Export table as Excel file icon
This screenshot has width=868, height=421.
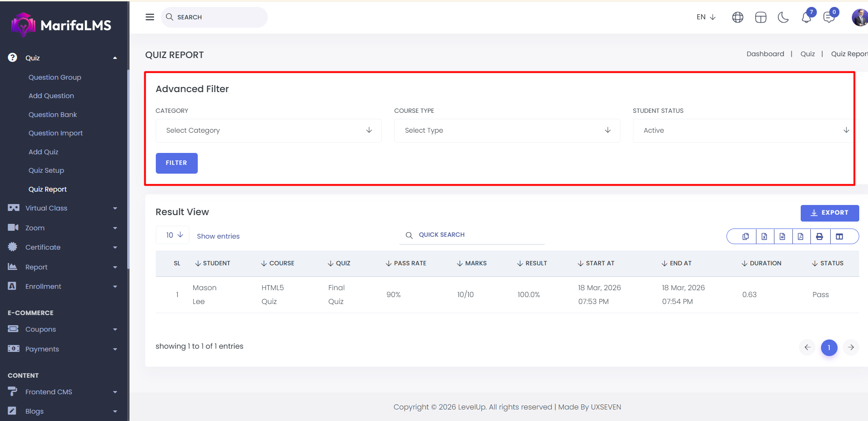point(764,236)
